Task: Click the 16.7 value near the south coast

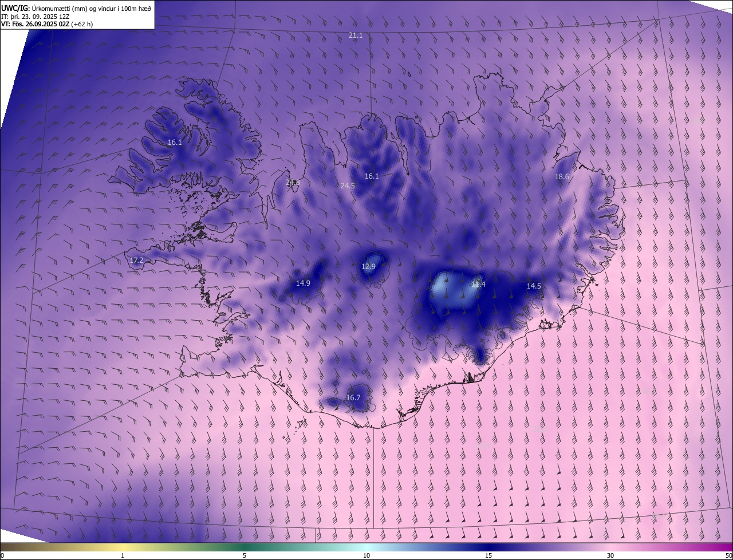Action: point(353,398)
